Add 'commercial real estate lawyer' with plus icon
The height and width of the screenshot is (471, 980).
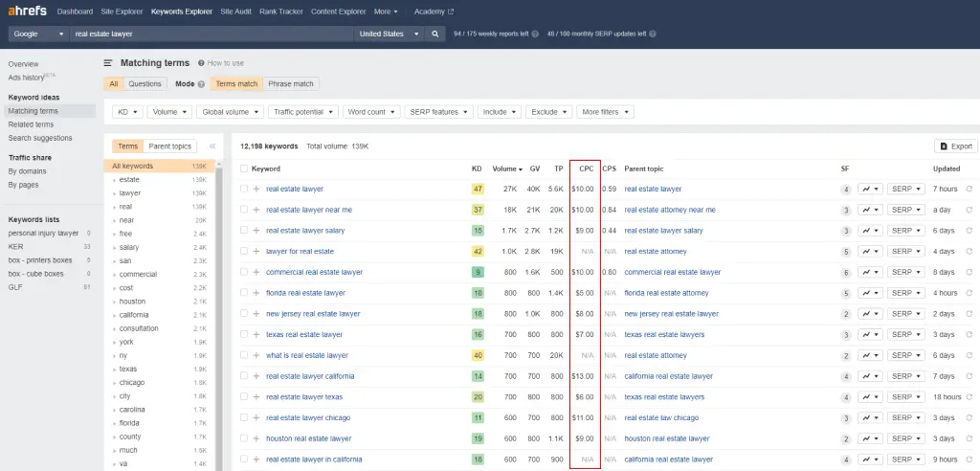(256, 272)
